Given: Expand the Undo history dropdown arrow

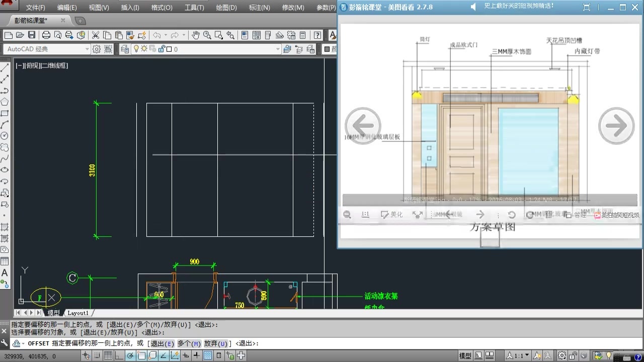Looking at the screenshot, I should [166, 35].
